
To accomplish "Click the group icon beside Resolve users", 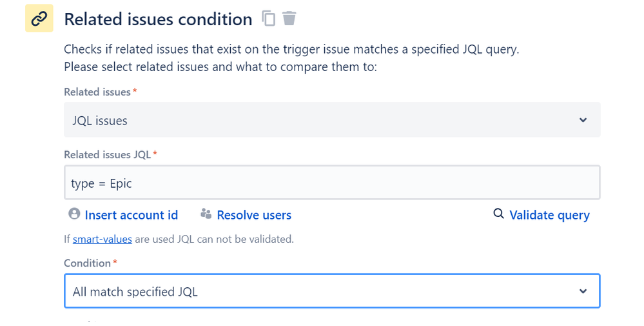I will [x=206, y=214].
